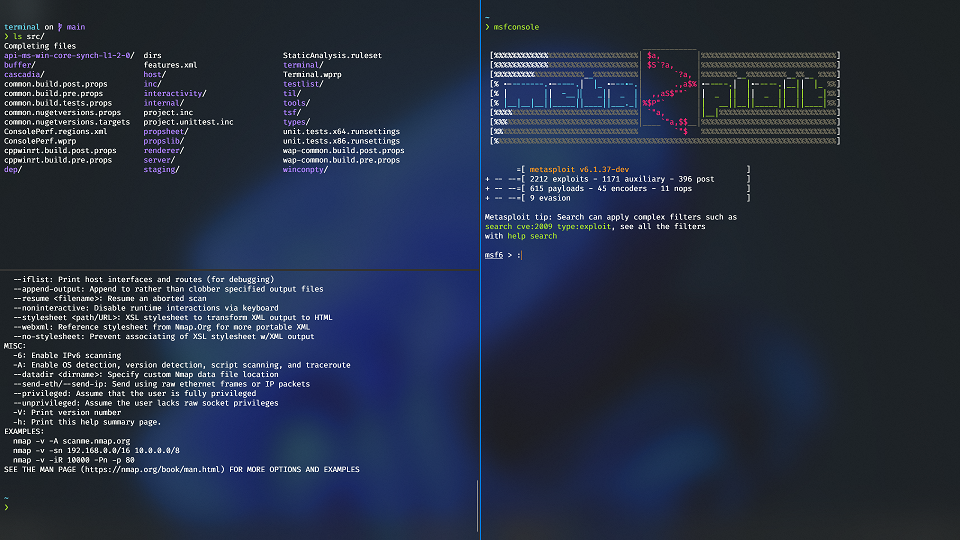Viewport: 960px width, 540px height.
Task: Click cppwinrt.build.pre.props file name
Action: click(58, 160)
